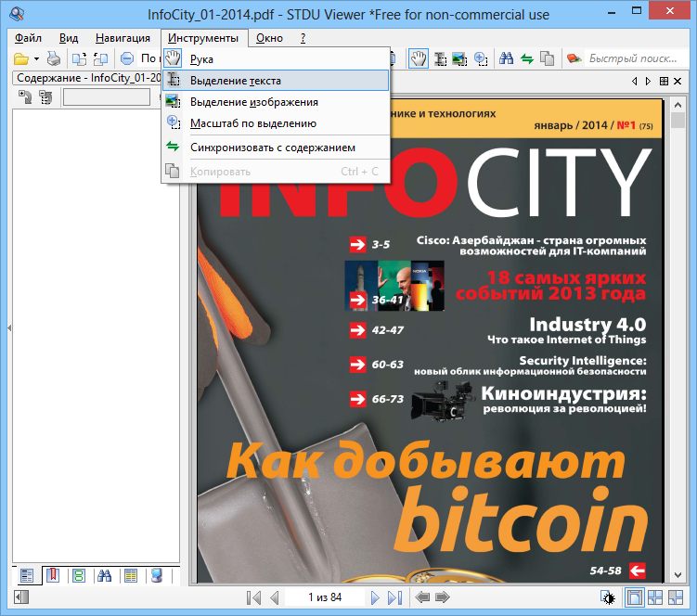697x616 pixels.
Task: Select the Содержание - InfoCity document tab
Action: point(87,78)
